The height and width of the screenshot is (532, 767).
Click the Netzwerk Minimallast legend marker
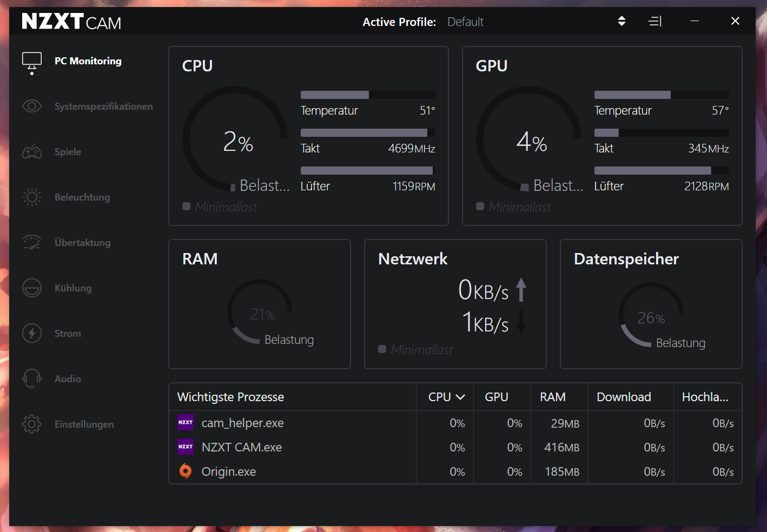pyautogui.click(x=382, y=349)
